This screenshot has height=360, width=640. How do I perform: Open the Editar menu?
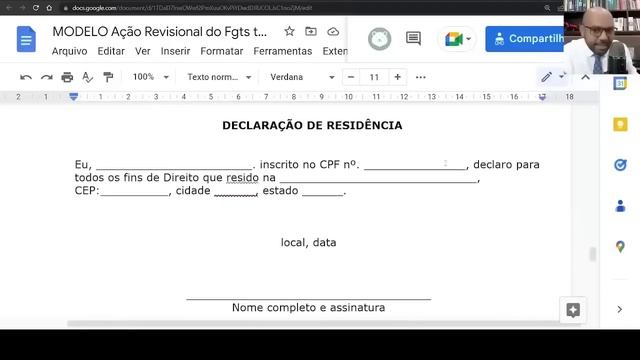pos(111,51)
